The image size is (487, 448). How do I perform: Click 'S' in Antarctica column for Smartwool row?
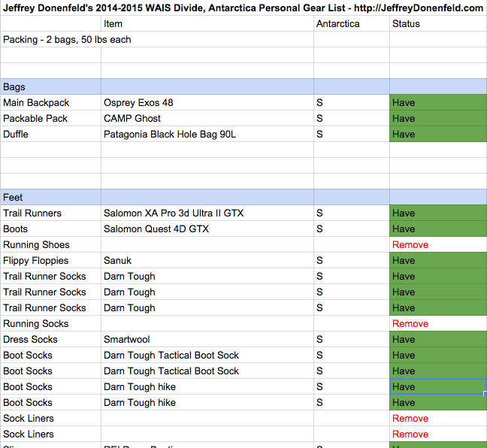point(352,339)
